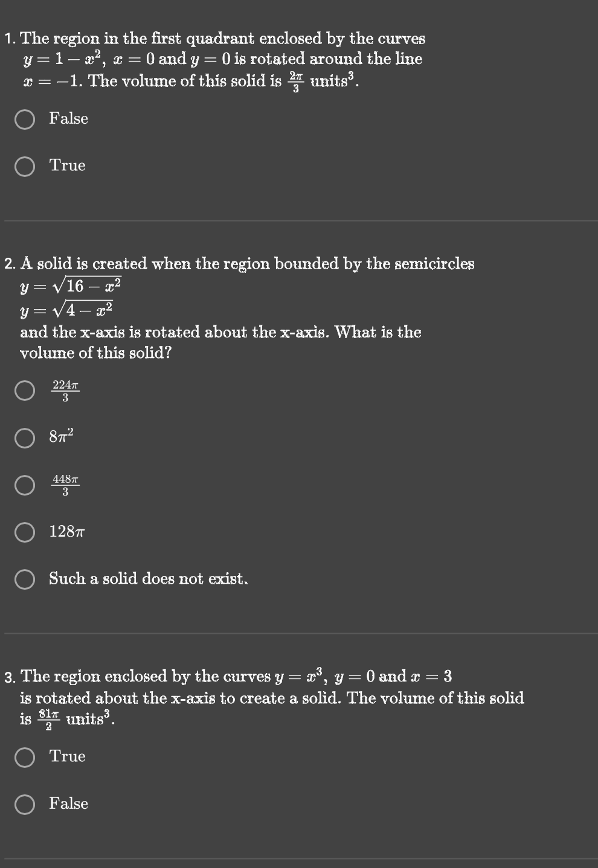598x868 pixels.
Task: Choose the 8π² answer in question 2
Action: 26,439
